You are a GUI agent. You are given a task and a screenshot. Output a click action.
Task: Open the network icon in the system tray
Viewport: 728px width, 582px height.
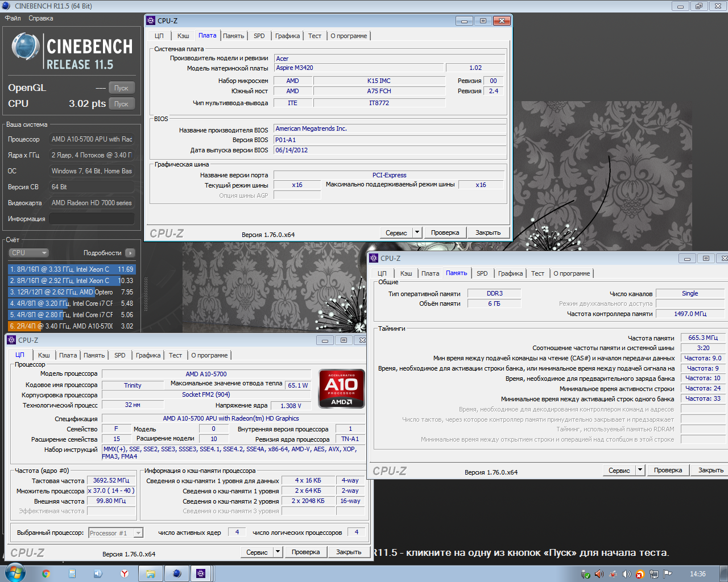click(x=654, y=574)
